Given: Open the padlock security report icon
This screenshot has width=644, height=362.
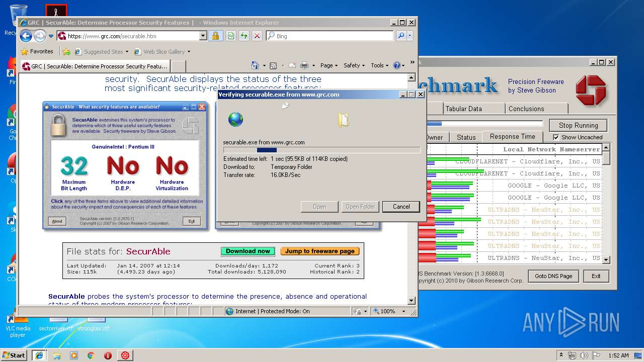Looking at the screenshot, I should (x=215, y=36).
